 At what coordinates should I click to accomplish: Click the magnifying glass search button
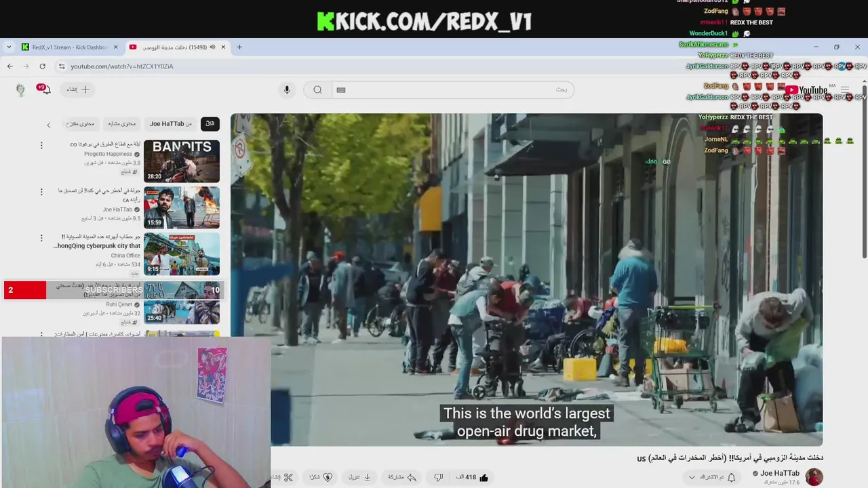coord(317,89)
